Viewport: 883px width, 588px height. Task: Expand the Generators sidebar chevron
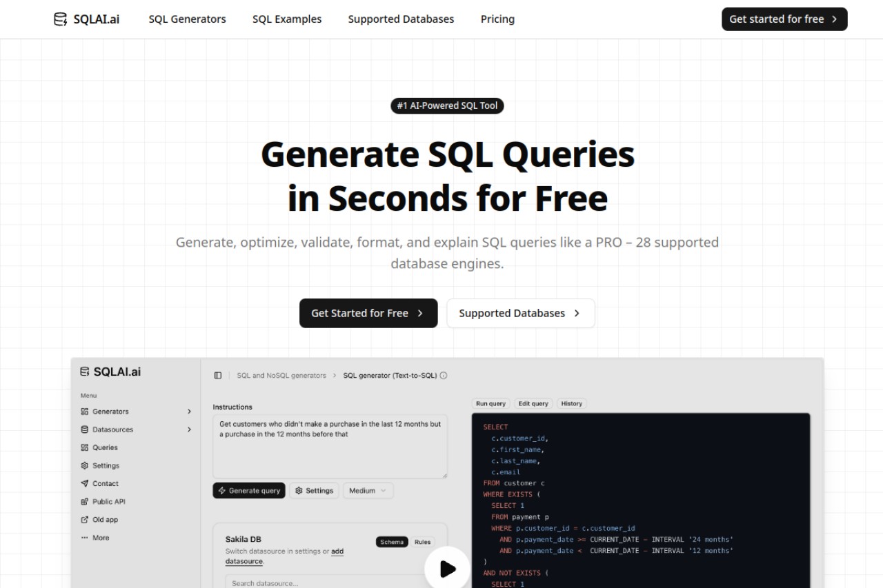tap(189, 412)
